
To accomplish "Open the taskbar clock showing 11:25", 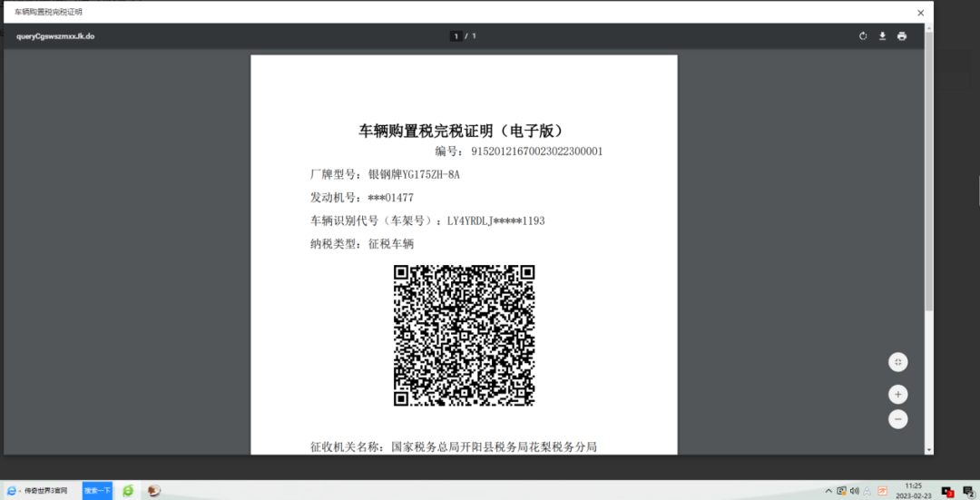I will (913, 491).
